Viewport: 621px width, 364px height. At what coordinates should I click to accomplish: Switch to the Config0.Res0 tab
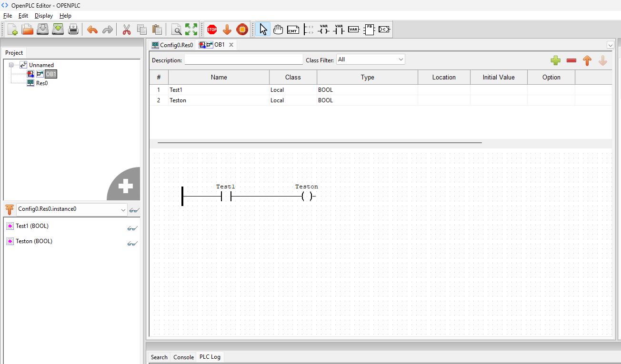(172, 45)
